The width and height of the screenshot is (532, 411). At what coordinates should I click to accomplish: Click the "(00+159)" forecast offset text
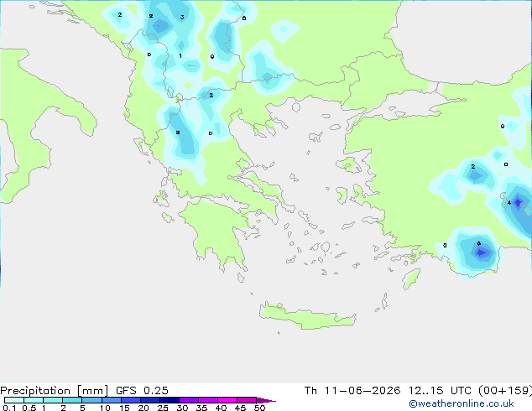coord(505,391)
